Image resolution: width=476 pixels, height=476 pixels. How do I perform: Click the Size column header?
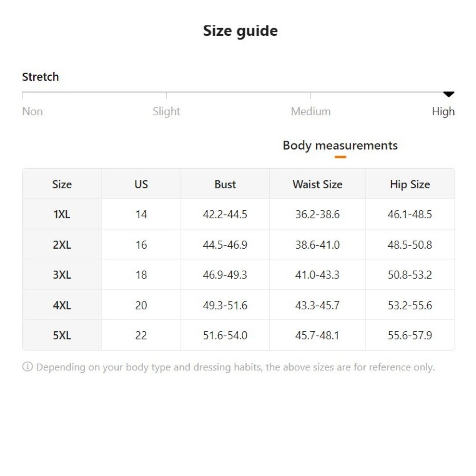pos(62,184)
